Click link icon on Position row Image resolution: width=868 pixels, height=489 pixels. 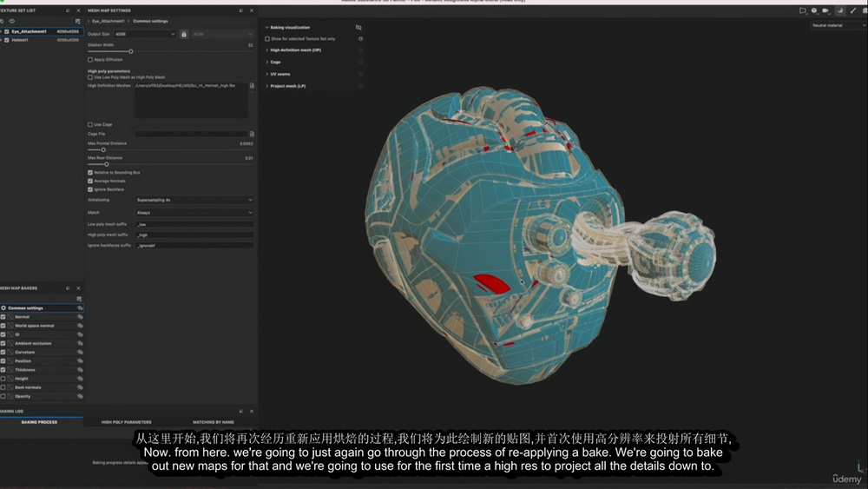80,361
